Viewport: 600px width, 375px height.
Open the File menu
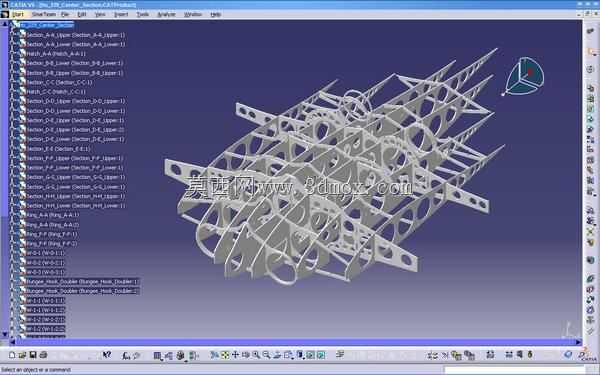point(65,14)
